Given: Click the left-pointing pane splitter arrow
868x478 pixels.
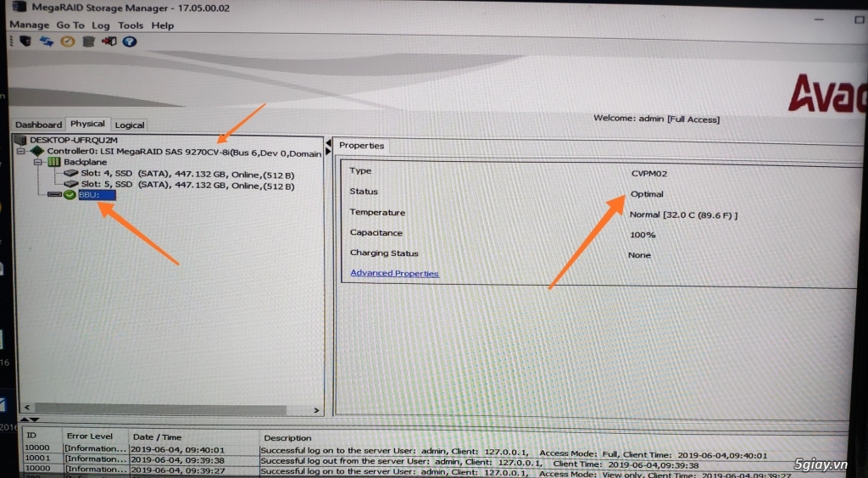Looking at the screenshot, I should coord(328,143).
